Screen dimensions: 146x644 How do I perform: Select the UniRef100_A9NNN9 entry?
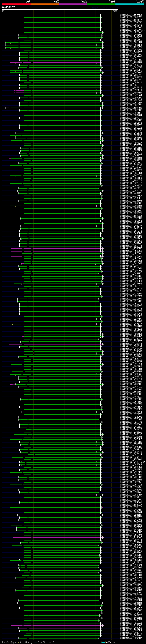pos(131,93)
